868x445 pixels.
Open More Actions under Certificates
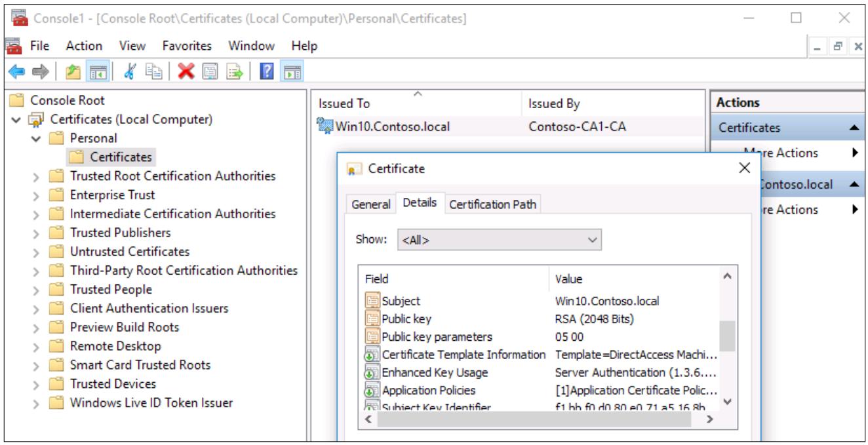click(789, 153)
